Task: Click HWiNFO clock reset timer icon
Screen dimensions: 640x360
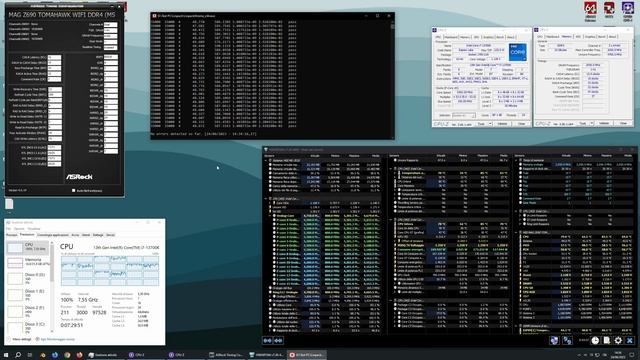Action: point(595,340)
